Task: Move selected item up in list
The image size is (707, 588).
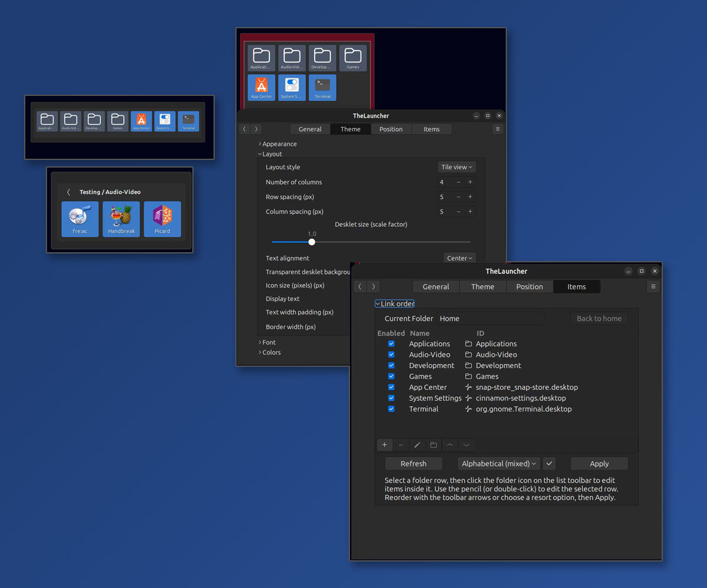Action: [x=450, y=445]
